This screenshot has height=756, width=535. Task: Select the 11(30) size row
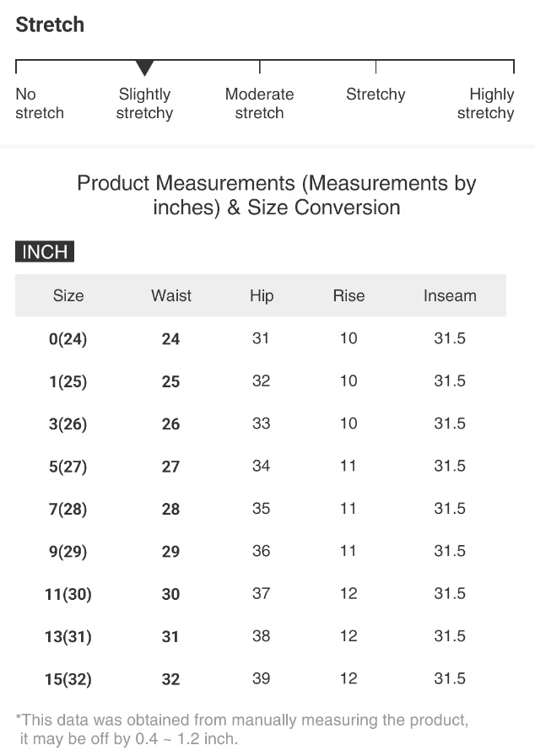tap(68, 594)
